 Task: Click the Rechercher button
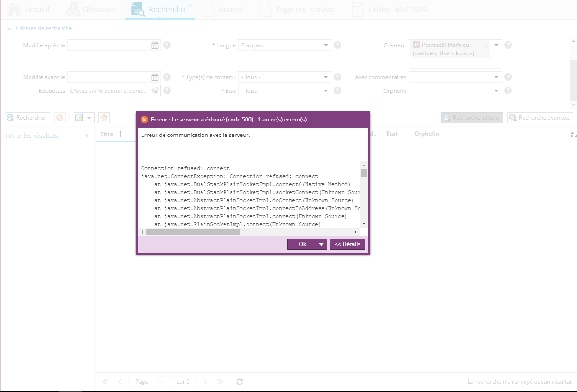click(27, 118)
